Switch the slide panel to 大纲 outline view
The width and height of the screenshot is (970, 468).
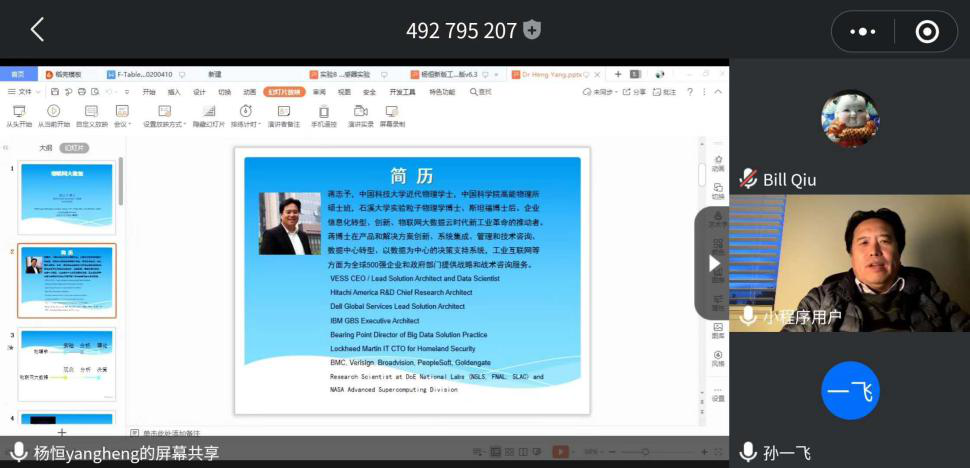click(45, 148)
